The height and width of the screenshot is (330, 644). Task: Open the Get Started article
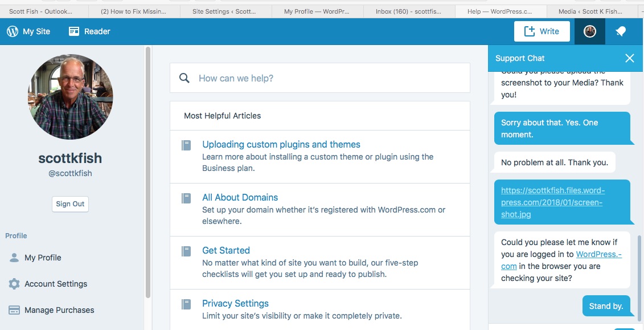(x=226, y=250)
